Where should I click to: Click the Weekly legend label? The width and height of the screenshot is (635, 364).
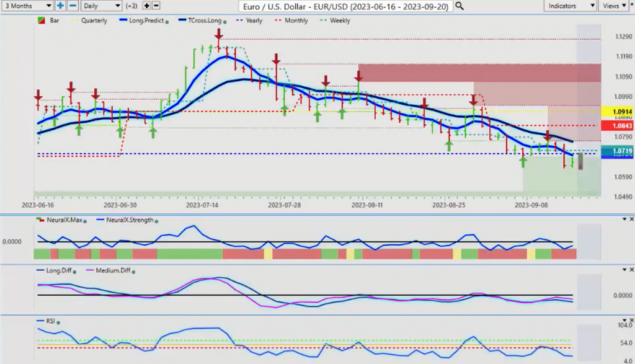pos(339,20)
